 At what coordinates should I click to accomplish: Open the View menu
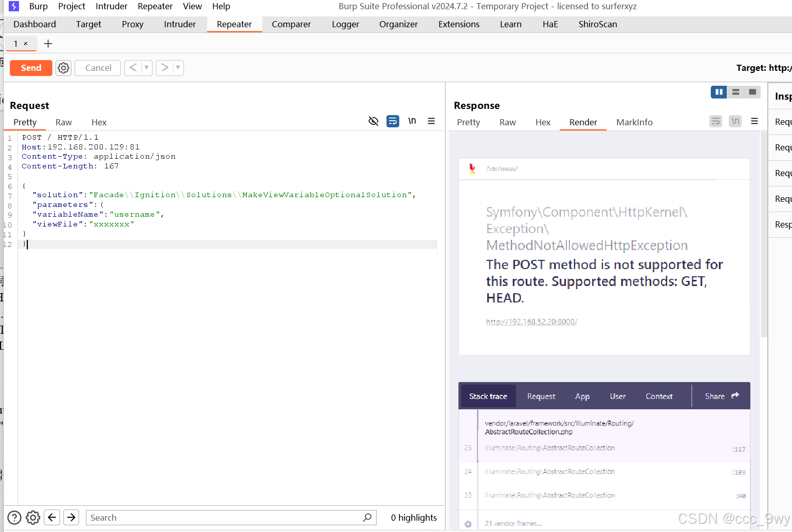192,6
